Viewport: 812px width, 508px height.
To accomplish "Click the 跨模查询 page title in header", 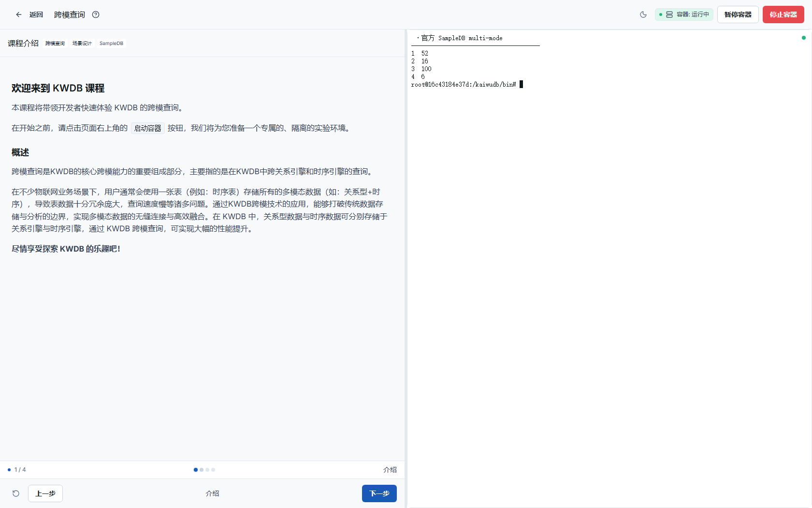I will click(x=70, y=15).
